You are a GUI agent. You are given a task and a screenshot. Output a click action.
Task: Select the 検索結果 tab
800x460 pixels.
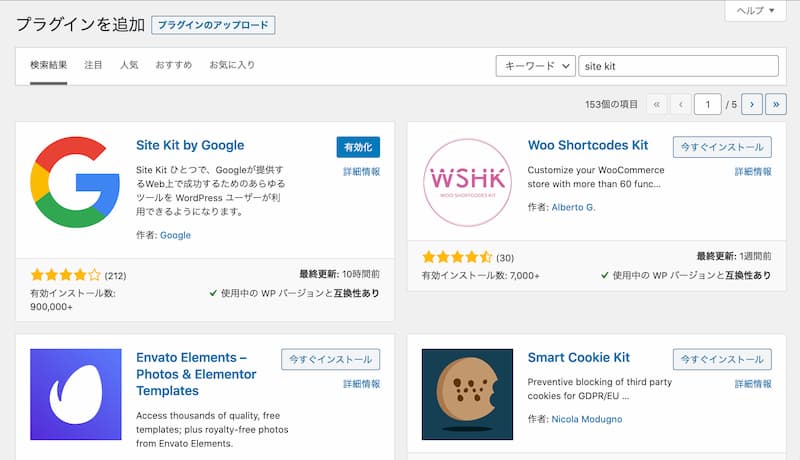(x=48, y=65)
